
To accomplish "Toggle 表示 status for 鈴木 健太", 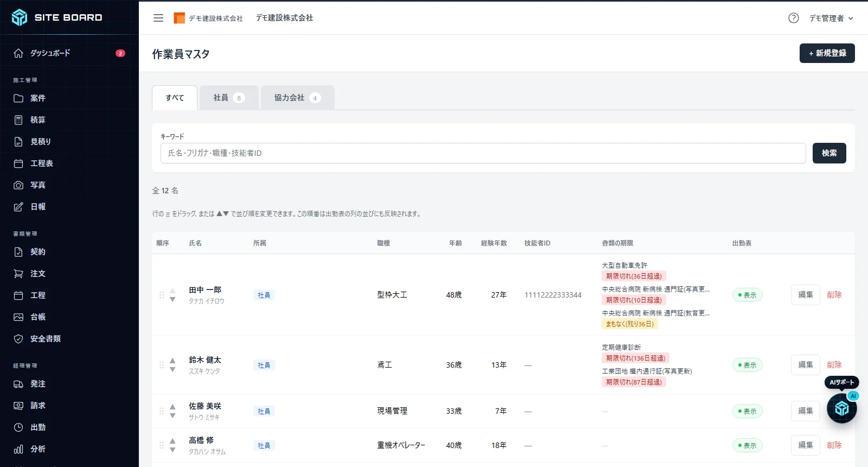I will (x=747, y=365).
